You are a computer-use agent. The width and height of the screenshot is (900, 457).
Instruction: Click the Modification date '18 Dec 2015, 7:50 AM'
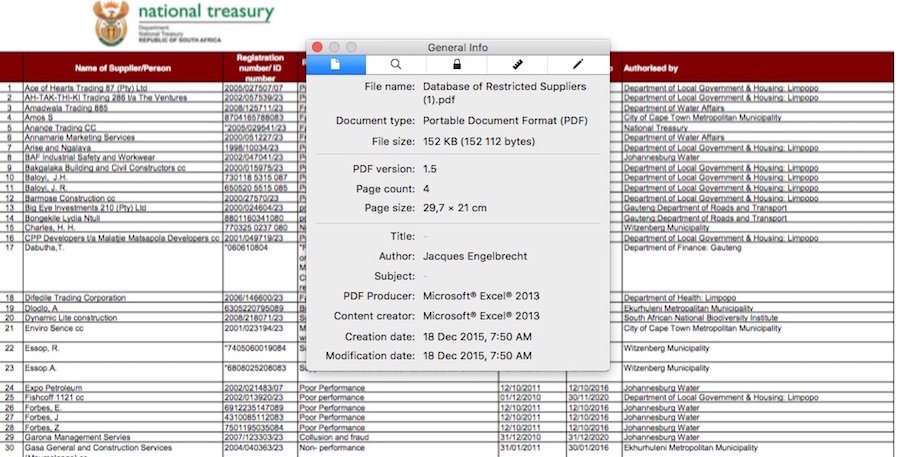(x=477, y=356)
